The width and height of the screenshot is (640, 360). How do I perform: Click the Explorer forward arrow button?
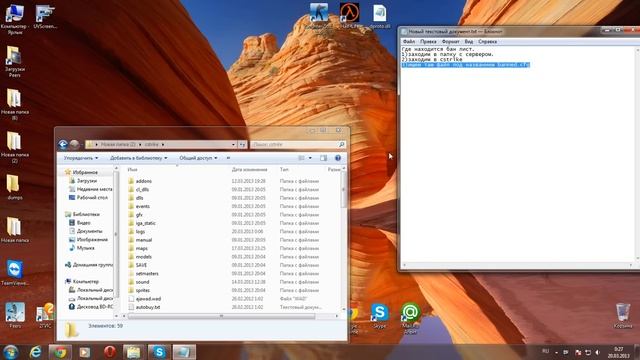(74, 144)
